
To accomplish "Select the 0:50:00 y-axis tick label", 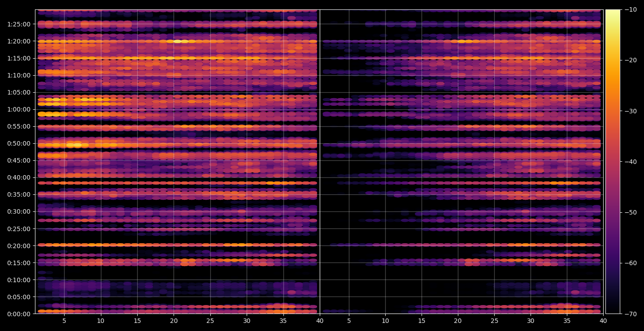I will [19, 143].
